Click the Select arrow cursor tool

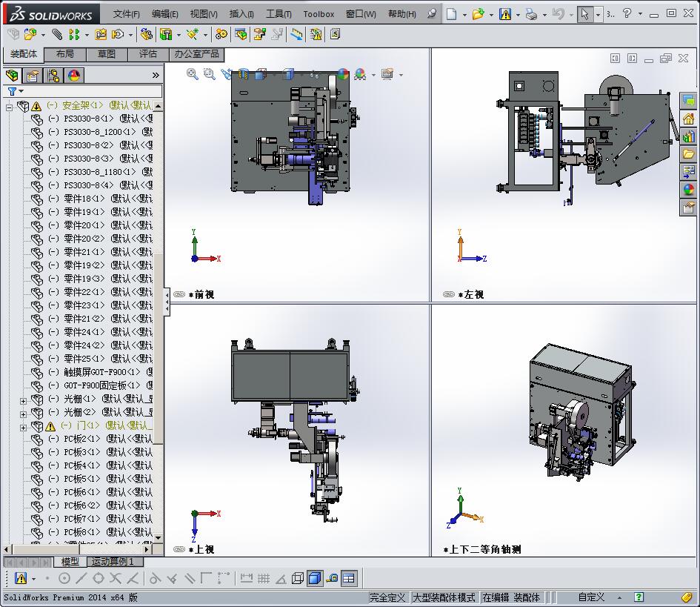[x=584, y=14]
